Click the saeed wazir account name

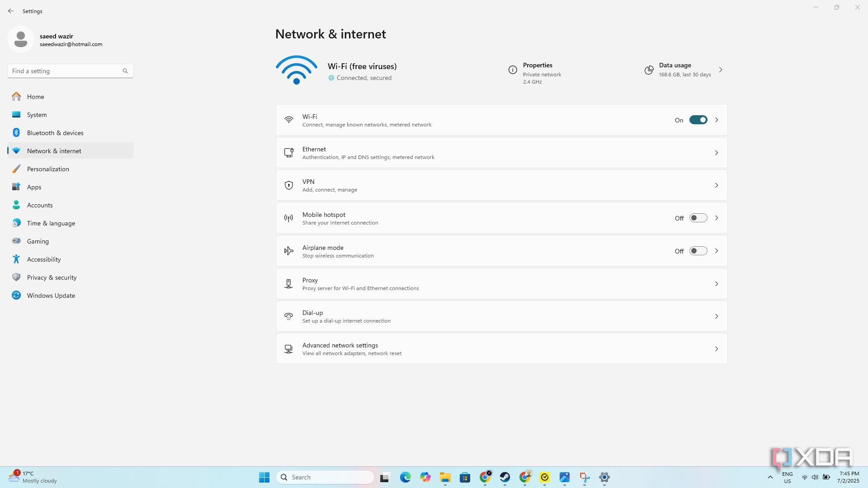(x=57, y=36)
